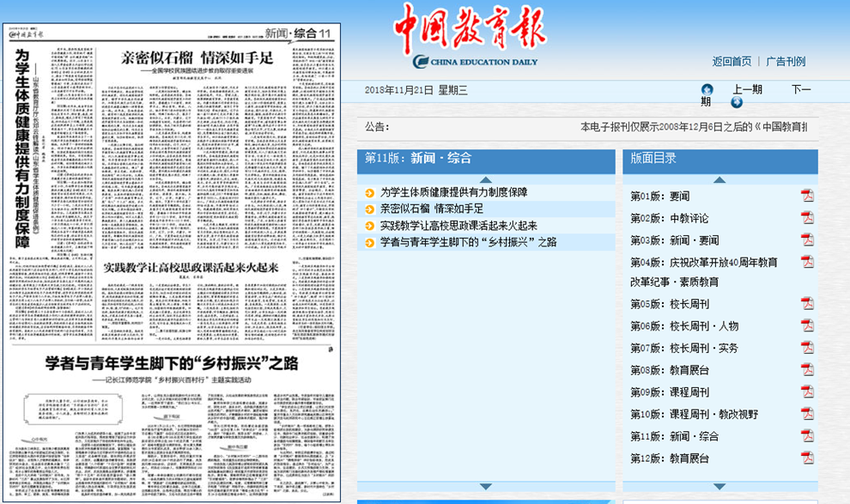Open PDF icon for 第07版 校长周刊·实务
Screen dimensions: 850x504
(x=807, y=348)
